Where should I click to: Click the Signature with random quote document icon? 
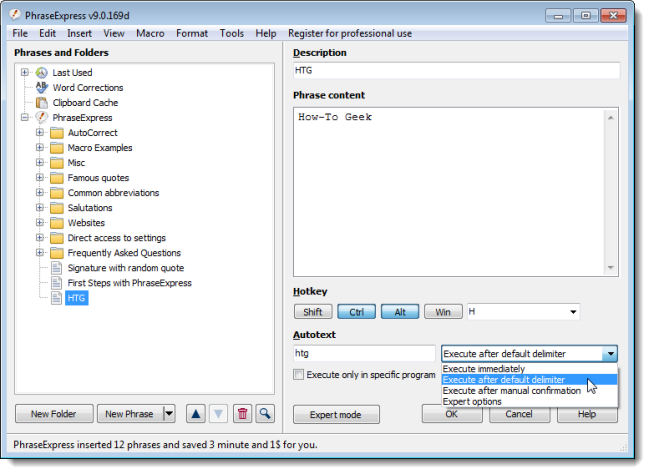click(57, 268)
